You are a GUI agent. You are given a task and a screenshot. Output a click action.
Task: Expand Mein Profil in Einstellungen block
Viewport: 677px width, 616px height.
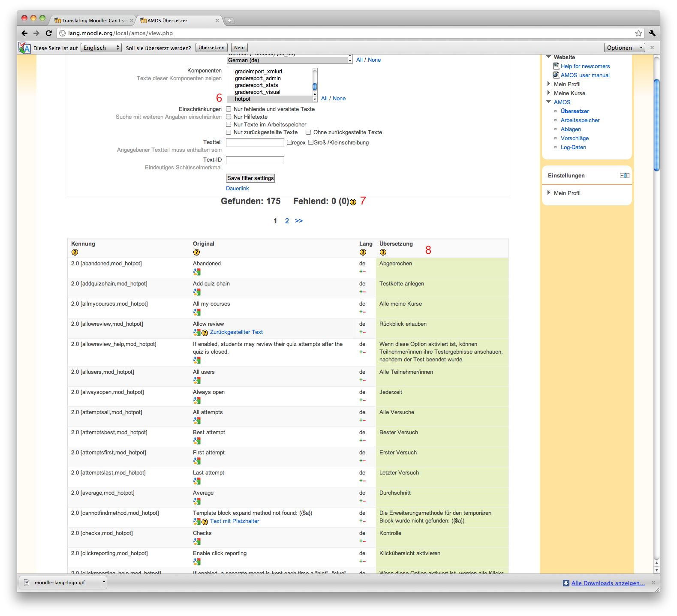548,193
